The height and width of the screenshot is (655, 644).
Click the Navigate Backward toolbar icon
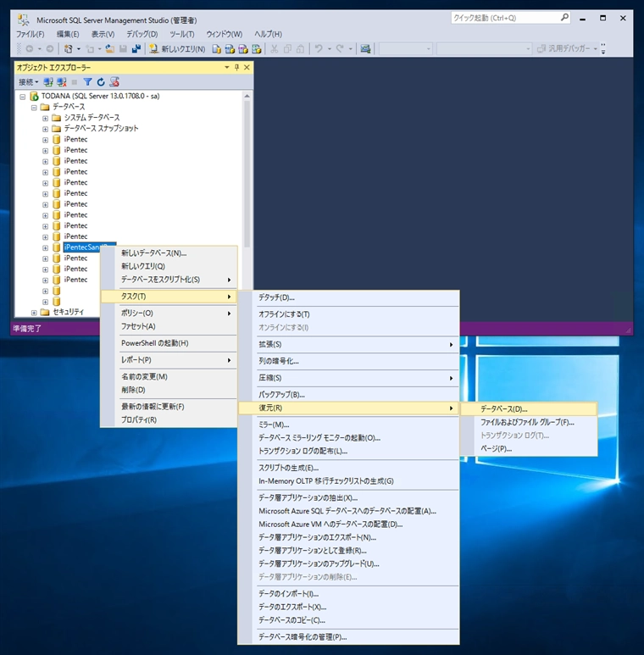pos(30,49)
